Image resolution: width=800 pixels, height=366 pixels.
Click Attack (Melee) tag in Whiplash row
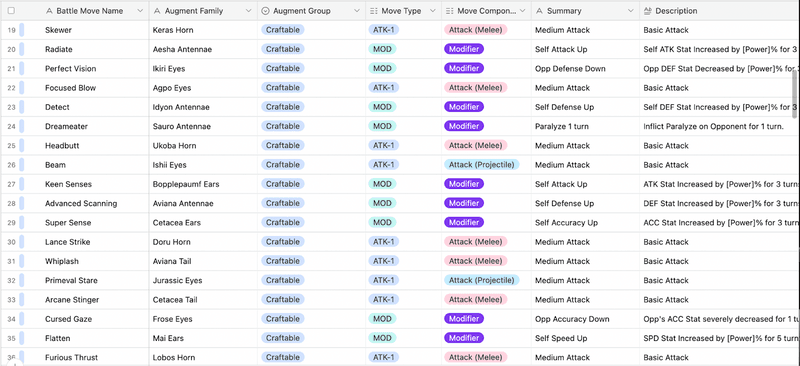click(476, 261)
